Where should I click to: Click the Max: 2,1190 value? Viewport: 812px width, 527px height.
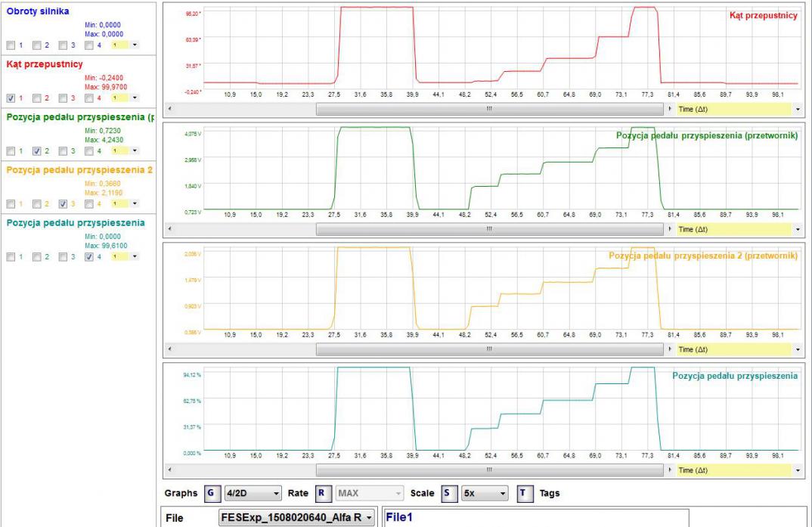tap(104, 193)
